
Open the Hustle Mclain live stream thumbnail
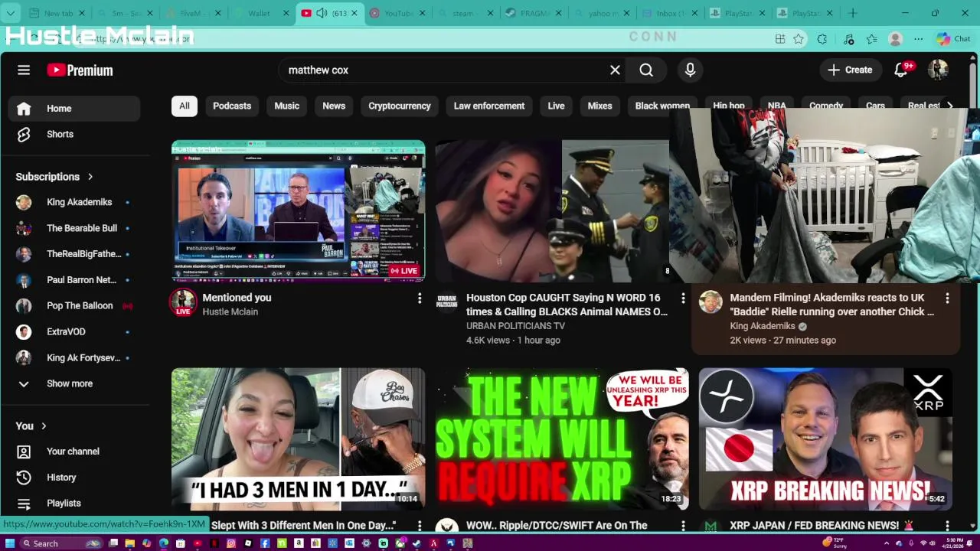pos(298,210)
